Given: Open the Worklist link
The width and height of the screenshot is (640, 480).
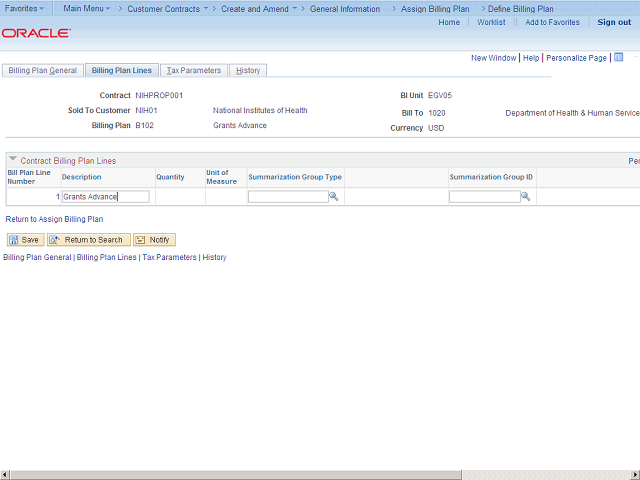Looking at the screenshot, I should click(x=491, y=22).
